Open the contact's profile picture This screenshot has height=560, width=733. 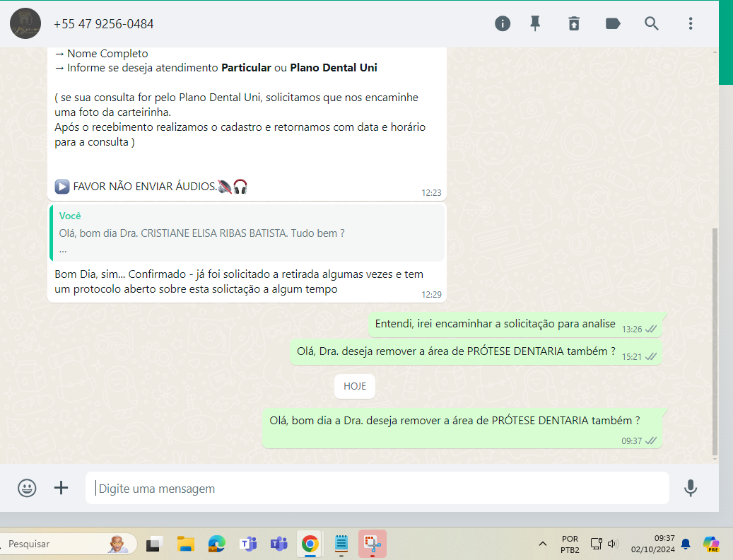25,24
